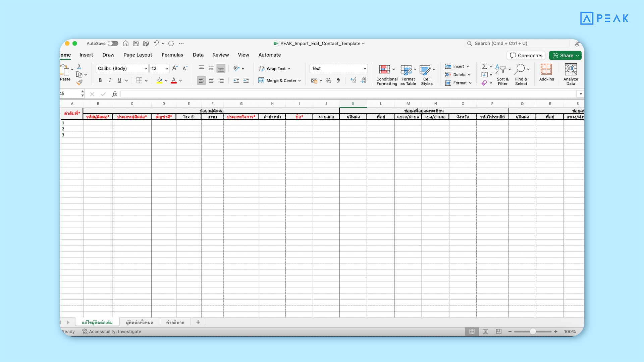Open the Data menu tab
This screenshot has height=362, width=644.
tap(198, 55)
